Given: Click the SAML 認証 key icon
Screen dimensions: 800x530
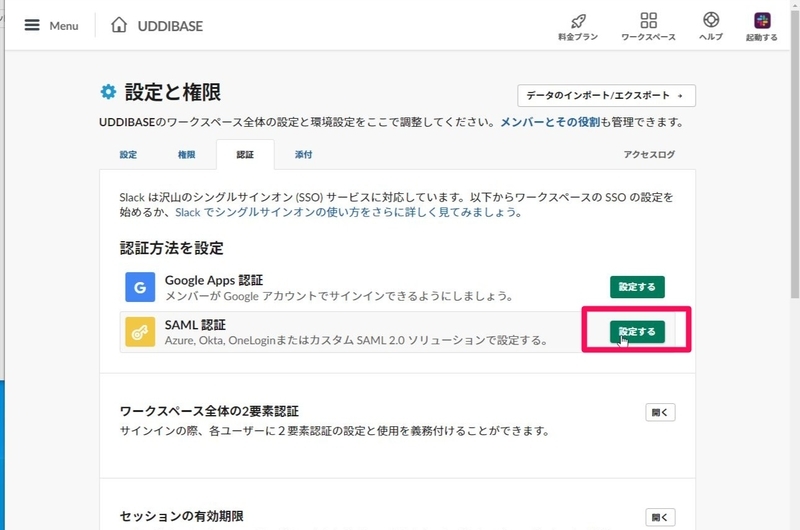Looking at the screenshot, I should point(140,332).
